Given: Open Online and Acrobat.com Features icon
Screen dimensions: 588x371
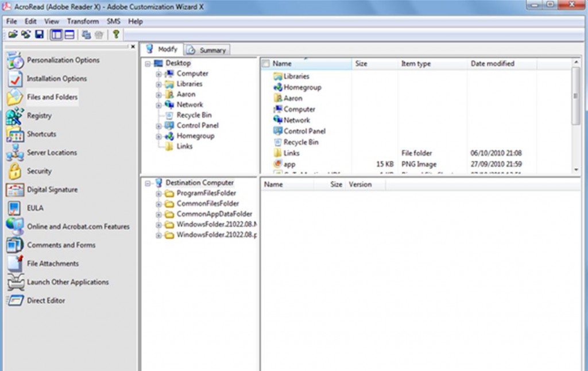Looking at the screenshot, I should pos(15,227).
